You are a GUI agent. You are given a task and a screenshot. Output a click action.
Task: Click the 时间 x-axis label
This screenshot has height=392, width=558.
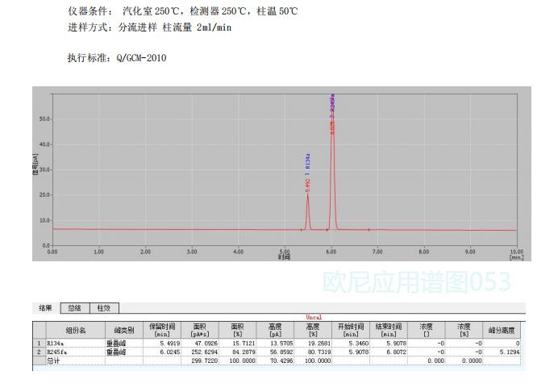click(x=284, y=257)
